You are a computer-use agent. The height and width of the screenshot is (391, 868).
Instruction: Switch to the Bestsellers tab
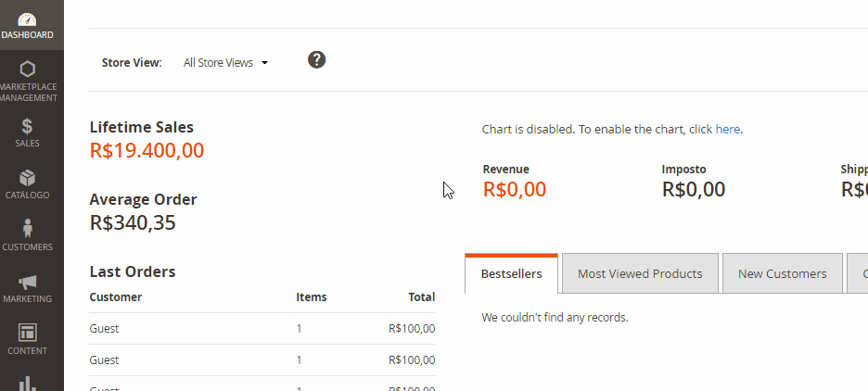[512, 273]
